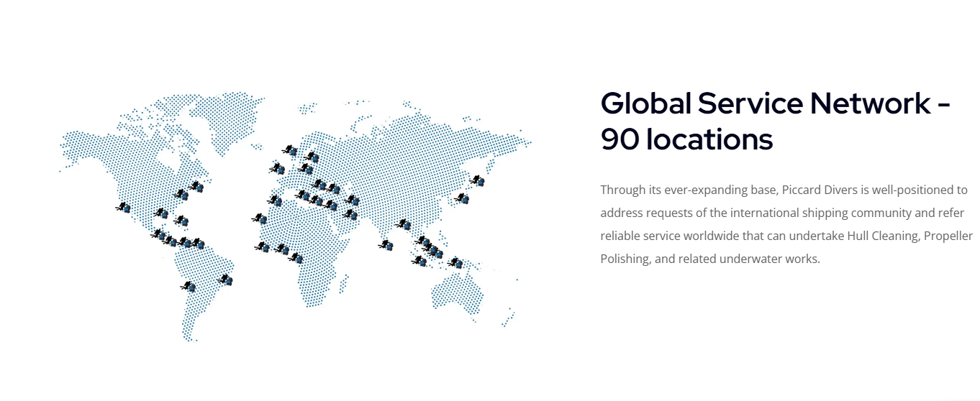The width and height of the screenshot is (980, 401).
Task: Select the northernmost diver icon on the US east coast
Action: [196, 187]
